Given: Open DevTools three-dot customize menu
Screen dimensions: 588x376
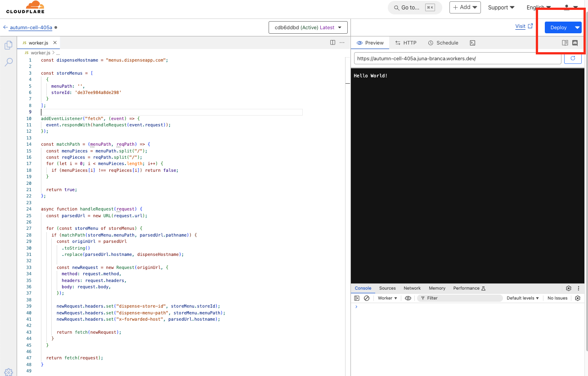Looking at the screenshot, I should tap(579, 288).
